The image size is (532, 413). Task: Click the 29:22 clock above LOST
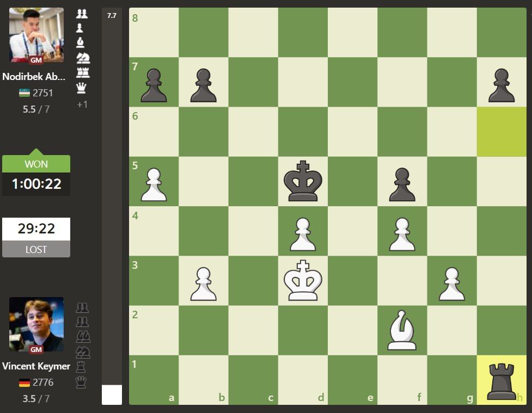pyautogui.click(x=36, y=229)
